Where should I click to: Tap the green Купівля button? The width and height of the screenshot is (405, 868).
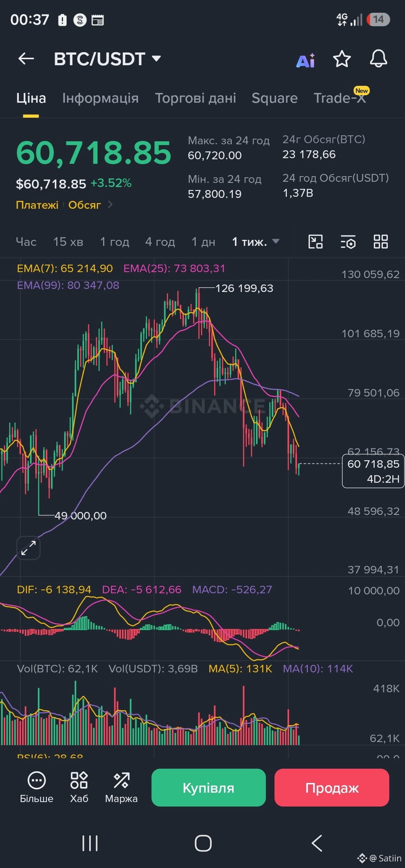click(208, 787)
